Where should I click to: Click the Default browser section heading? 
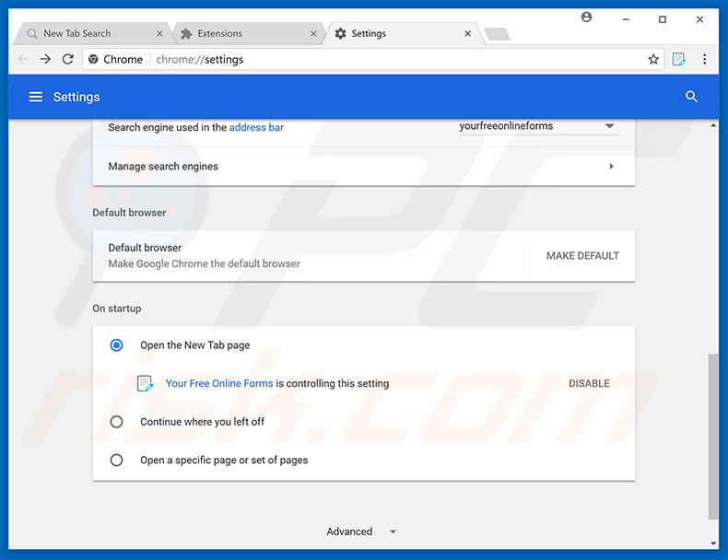129,213
